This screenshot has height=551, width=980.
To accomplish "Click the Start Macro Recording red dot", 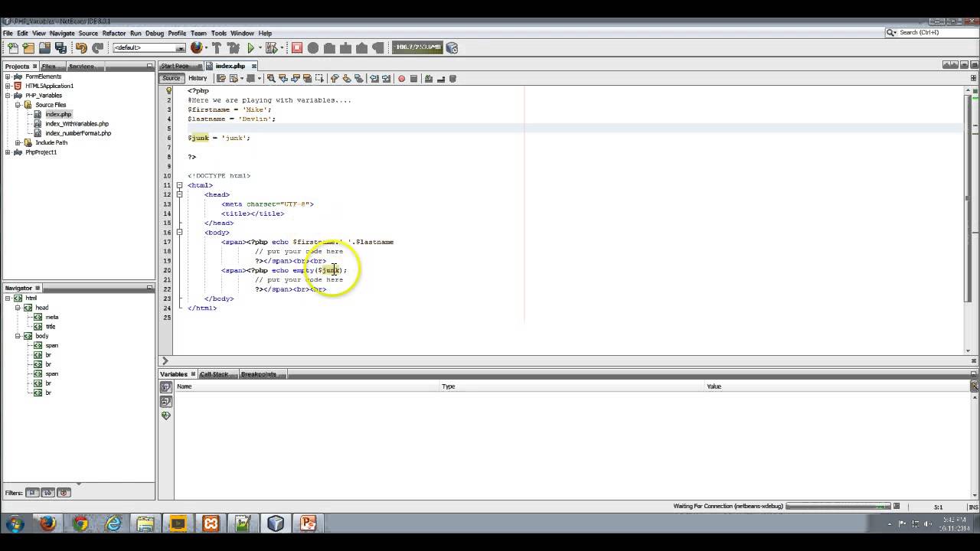I will coord(401,78).
